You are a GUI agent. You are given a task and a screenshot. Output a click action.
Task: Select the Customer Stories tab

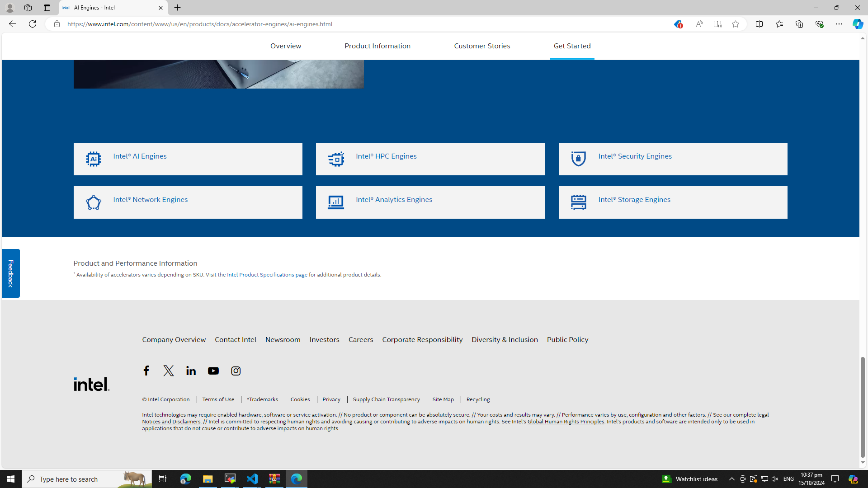(x=482, y=46)
